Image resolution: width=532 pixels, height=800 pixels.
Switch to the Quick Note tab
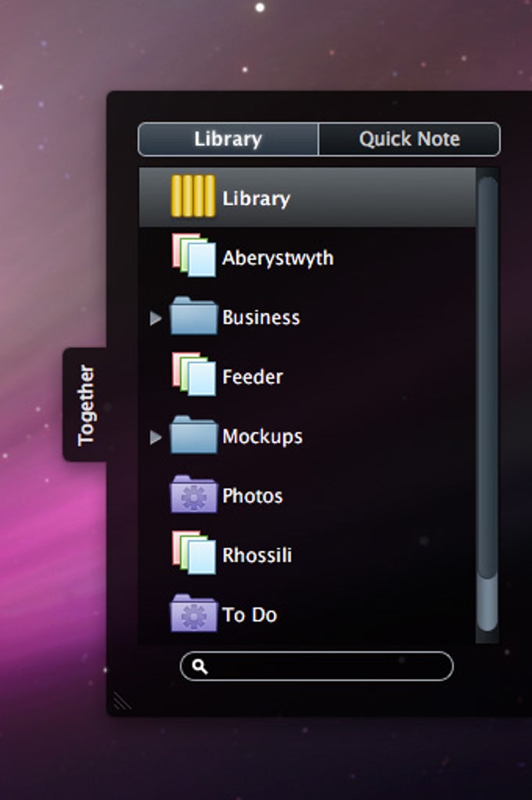pos(409,139)
